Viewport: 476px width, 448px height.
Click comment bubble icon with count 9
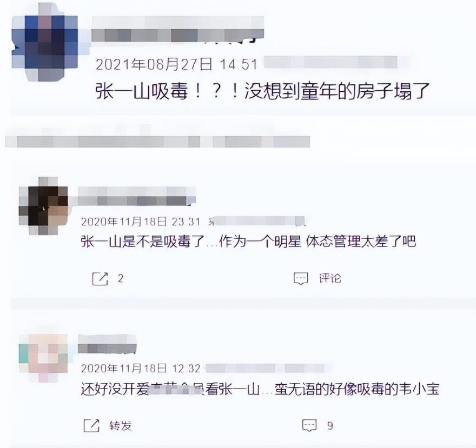(309, 425)
